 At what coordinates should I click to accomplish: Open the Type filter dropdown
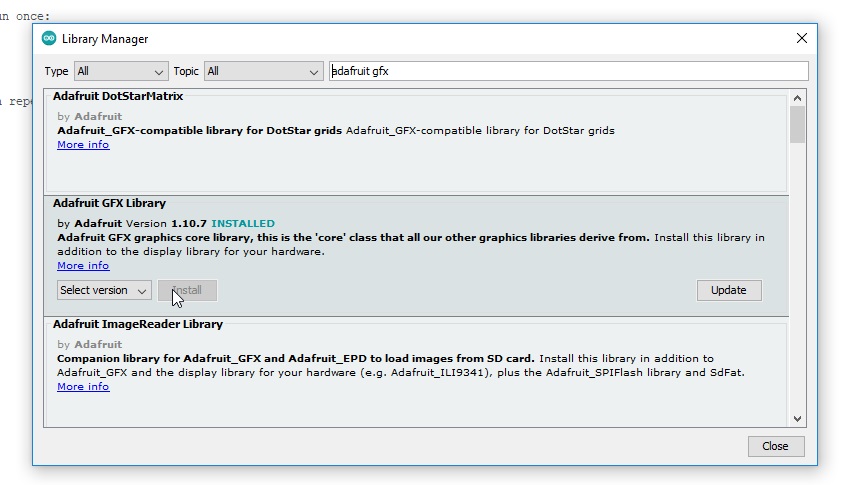point(121,71)
